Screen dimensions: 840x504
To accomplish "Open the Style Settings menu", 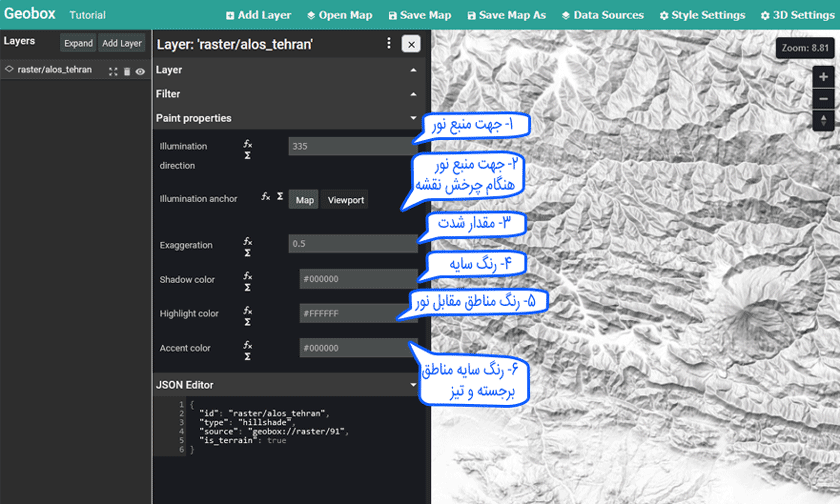I will tap(702, 15).
